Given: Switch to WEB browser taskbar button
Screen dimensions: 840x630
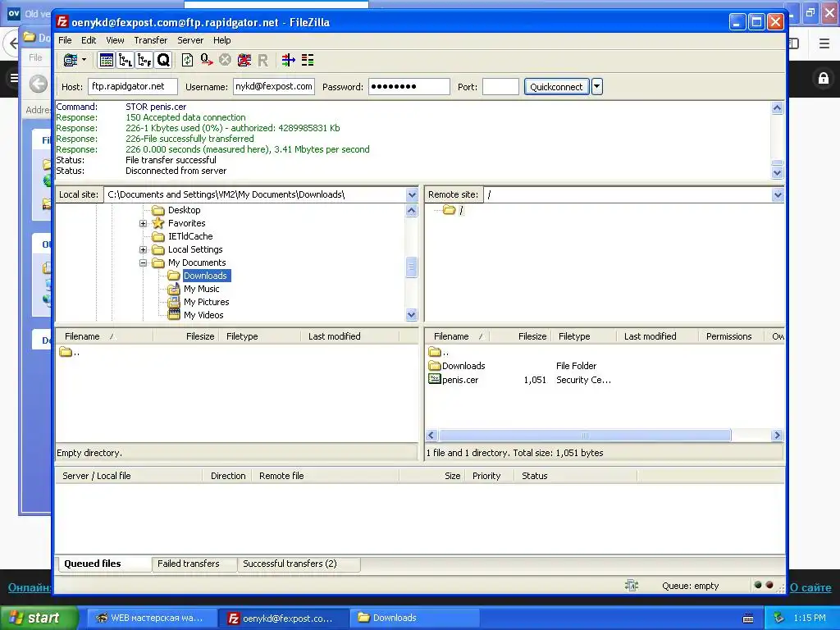Looking at the screenshot, I should [152, 618].
